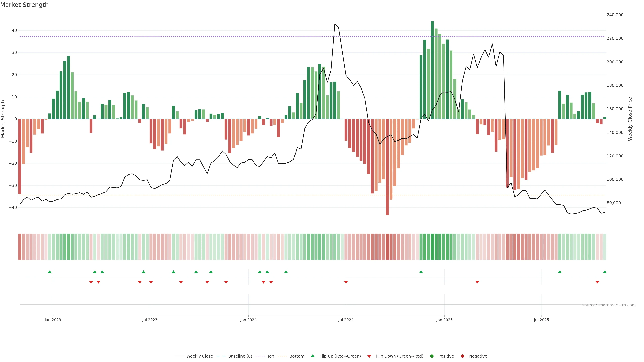The image size is (644, 362).
Task: Click the Bottom legend line icon
Action: pos(282,356)
